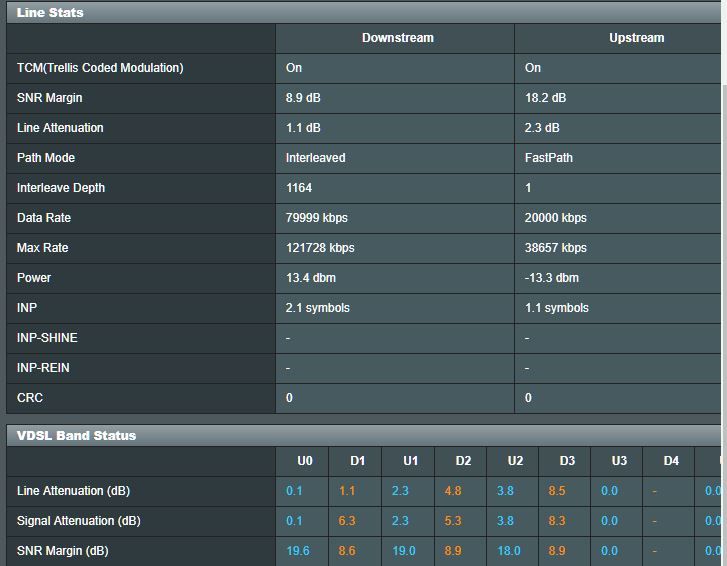
Task: Click U2 SNR margin value 18.0
Action: point(509,551)
